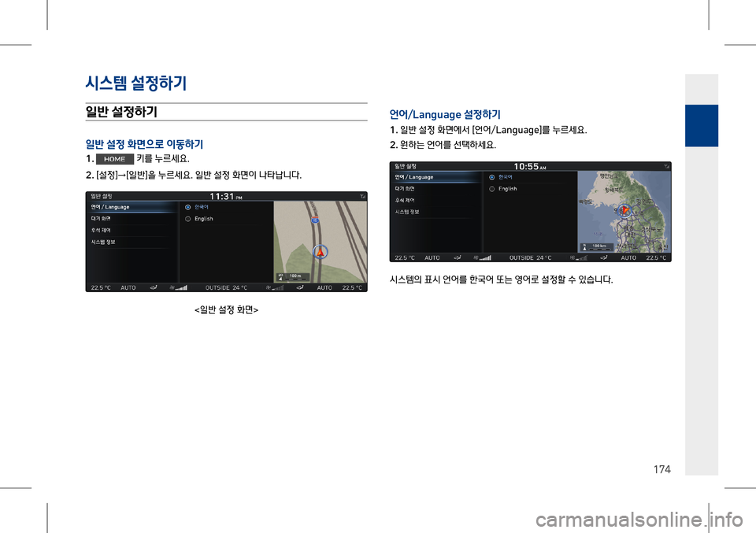Open 시스템 정보 in the 11:31 PM screen

click(132, 242)
